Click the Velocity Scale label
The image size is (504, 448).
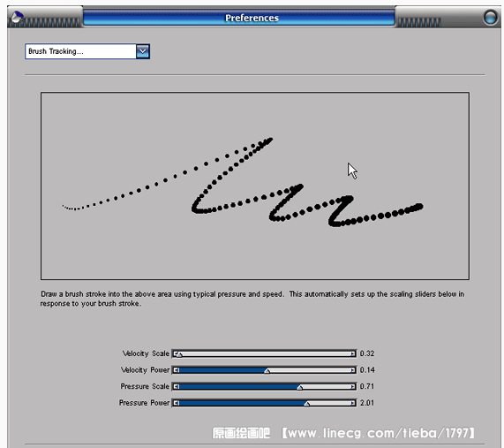(x=146, y=353)
